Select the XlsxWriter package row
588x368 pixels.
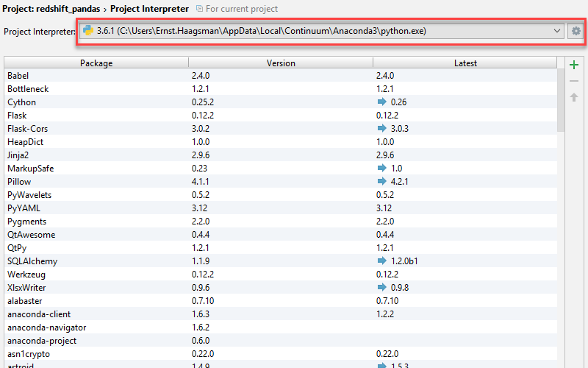[x=281, y=287]
